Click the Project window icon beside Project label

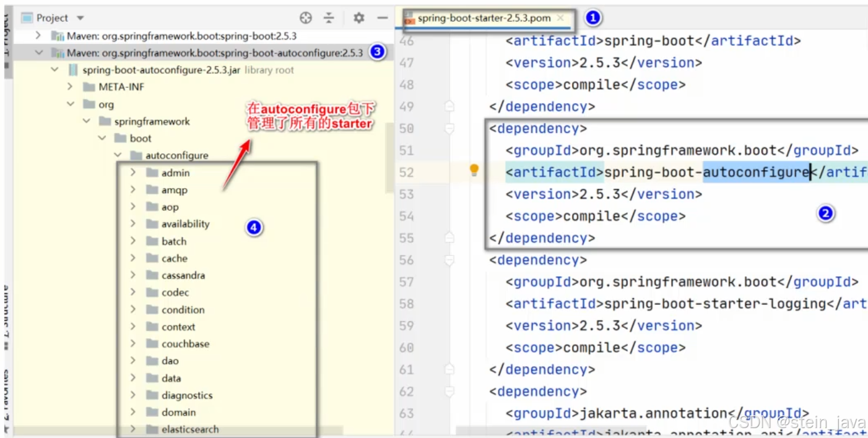click(x=27, y=18)
